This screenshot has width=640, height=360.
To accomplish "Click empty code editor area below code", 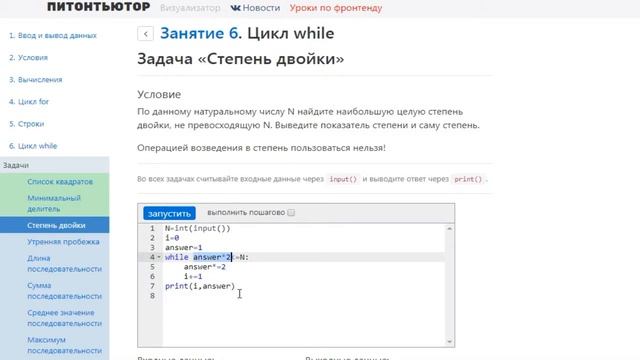I will point(304,322).
